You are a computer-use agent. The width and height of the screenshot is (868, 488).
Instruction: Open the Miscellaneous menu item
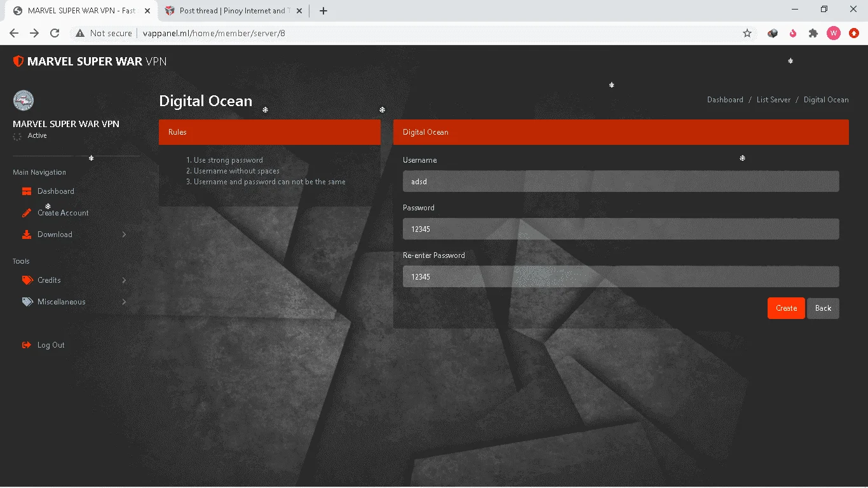pyautogui.click(x=61, y=302)
